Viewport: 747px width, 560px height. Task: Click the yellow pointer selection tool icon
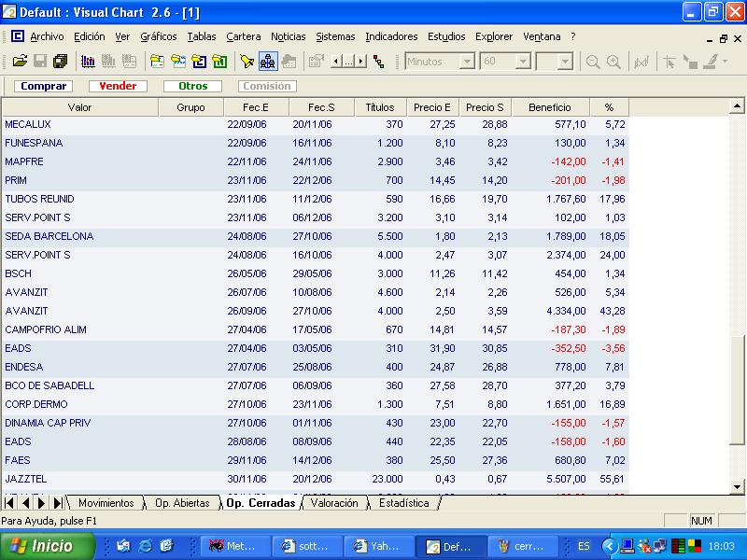coord(247,62)
